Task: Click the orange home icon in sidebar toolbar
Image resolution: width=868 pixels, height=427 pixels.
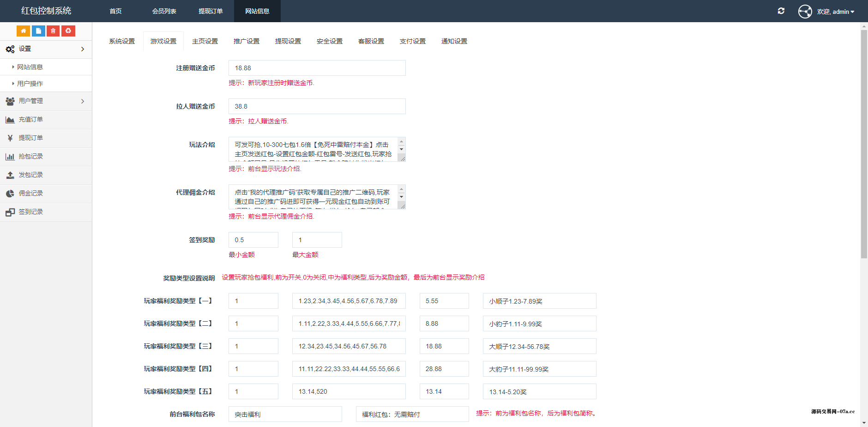Action: [23, 30]
